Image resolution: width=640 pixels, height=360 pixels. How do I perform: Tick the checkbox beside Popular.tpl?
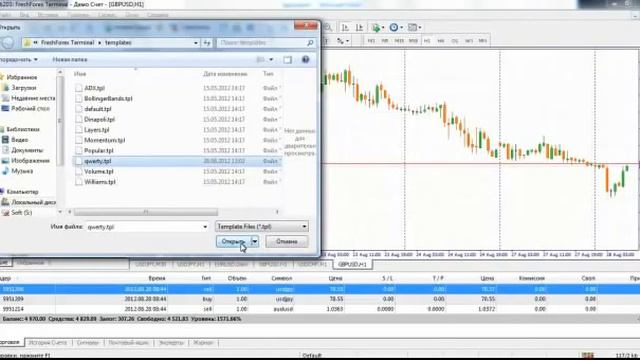(79, 151)
